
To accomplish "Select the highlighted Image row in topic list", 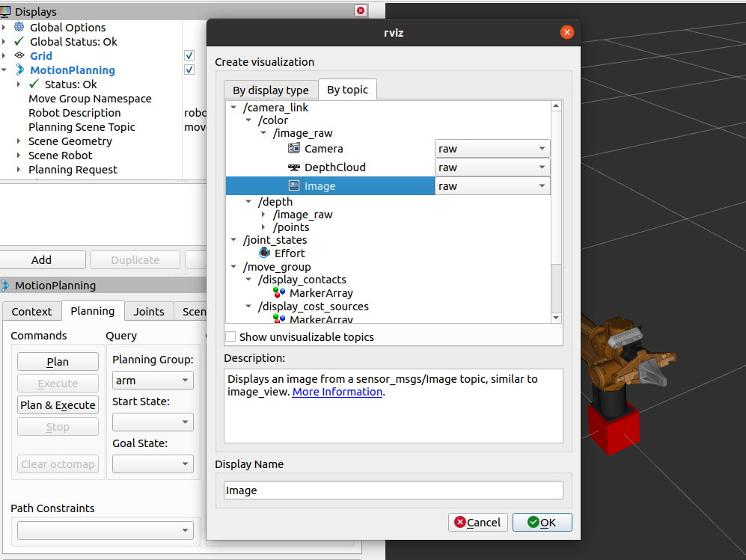I will coord(330,186).
